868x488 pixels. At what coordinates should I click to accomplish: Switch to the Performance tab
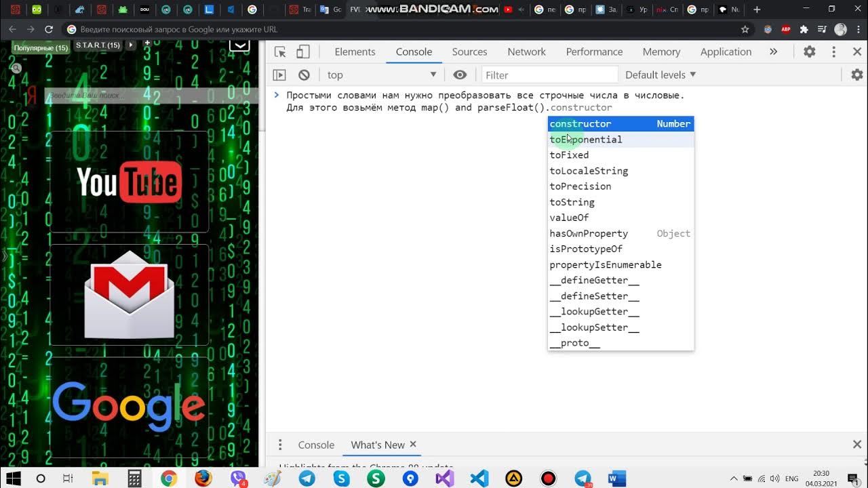594,52
